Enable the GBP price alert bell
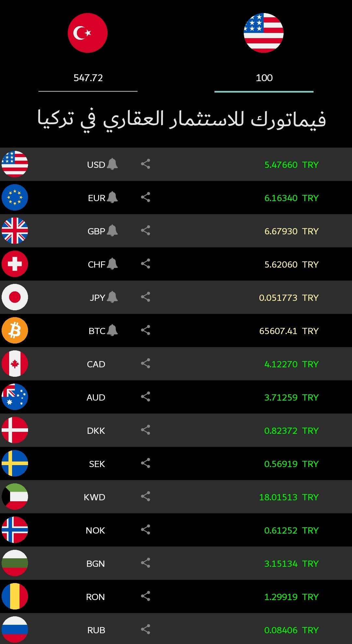This screenshot has height=644, width=352. [x=112, y=230]
